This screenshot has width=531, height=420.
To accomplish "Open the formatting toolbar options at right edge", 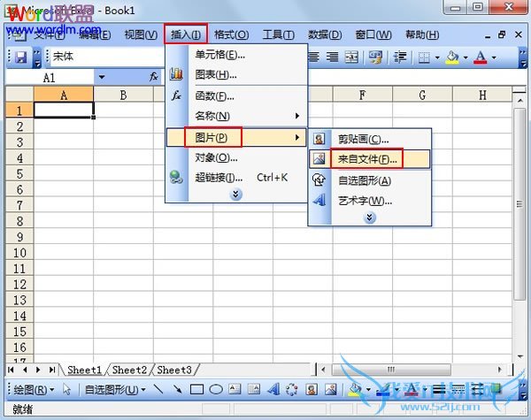I will click(x=522, y=57).
